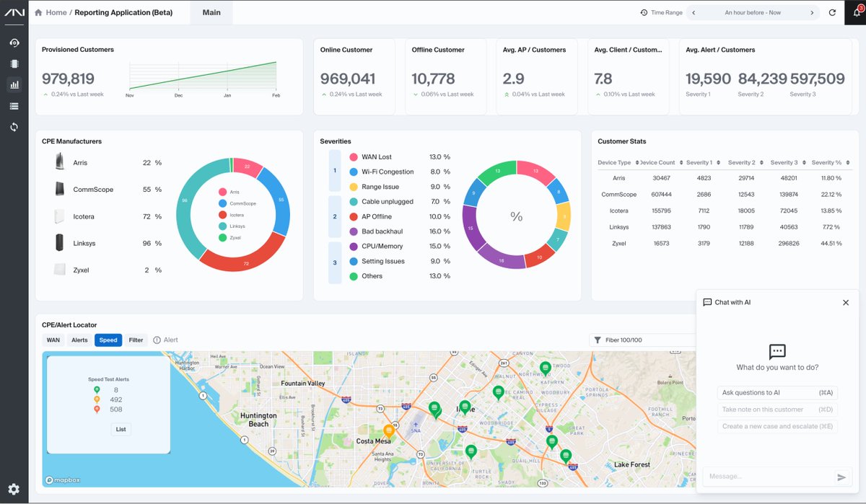866x504 pixels.
Task: Toggle the Filter option above the map
Action: coord(136,339)
